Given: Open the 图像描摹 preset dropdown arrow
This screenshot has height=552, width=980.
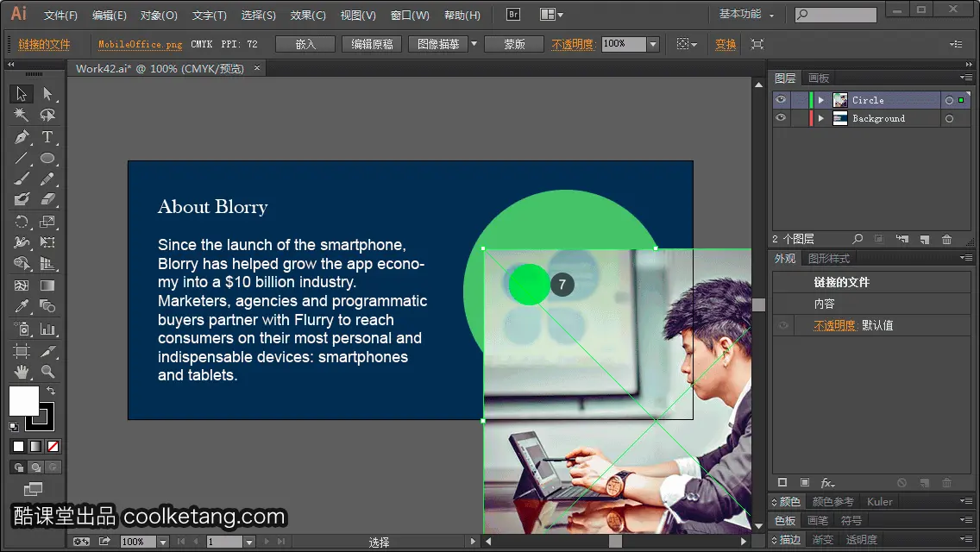Looking at the screenshot, I should tap(474, 44).
